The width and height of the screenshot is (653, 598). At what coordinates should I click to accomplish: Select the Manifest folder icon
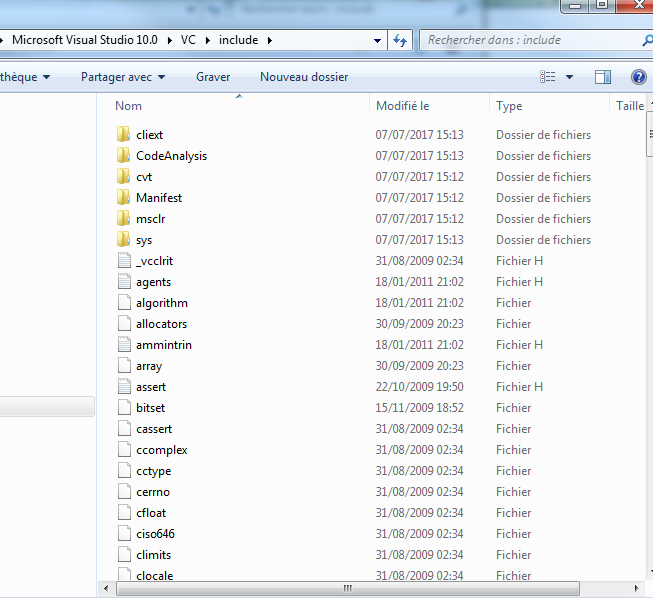click(123, 197)
